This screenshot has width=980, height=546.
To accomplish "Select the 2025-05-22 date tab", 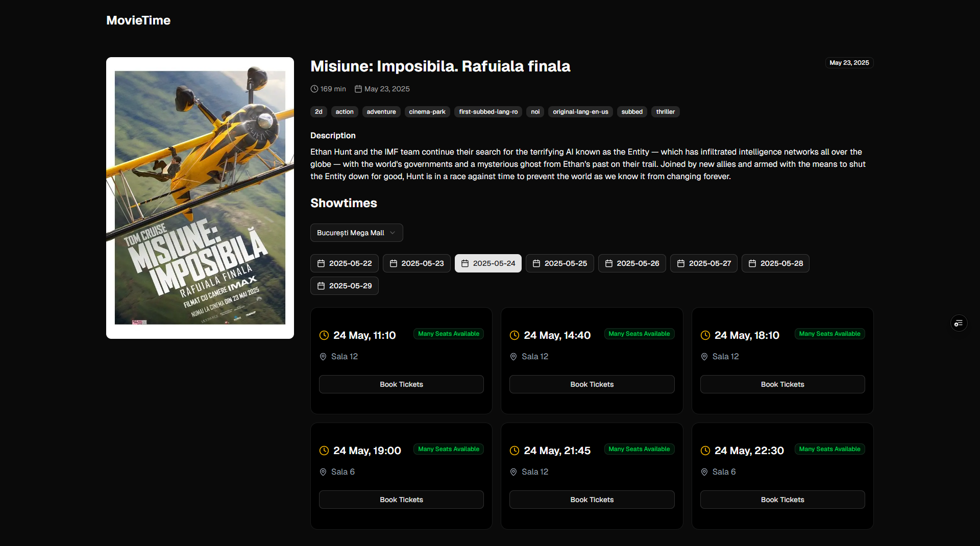I will point(345,263).
